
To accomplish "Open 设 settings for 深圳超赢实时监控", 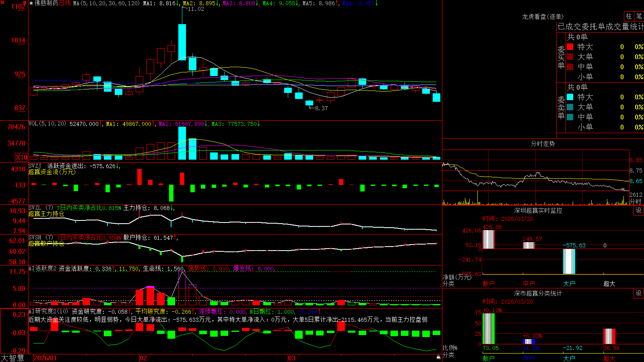I will (x=639, y=210).
